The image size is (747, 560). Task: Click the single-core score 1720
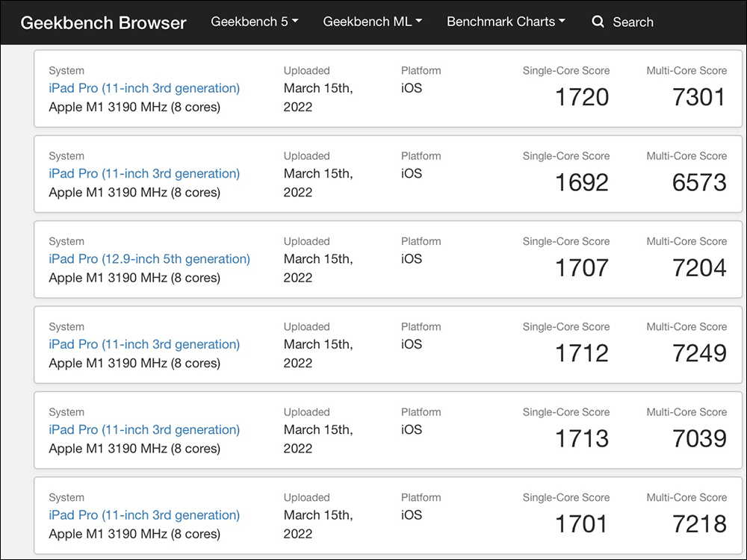pyautogui.click(x=582, y=96)
